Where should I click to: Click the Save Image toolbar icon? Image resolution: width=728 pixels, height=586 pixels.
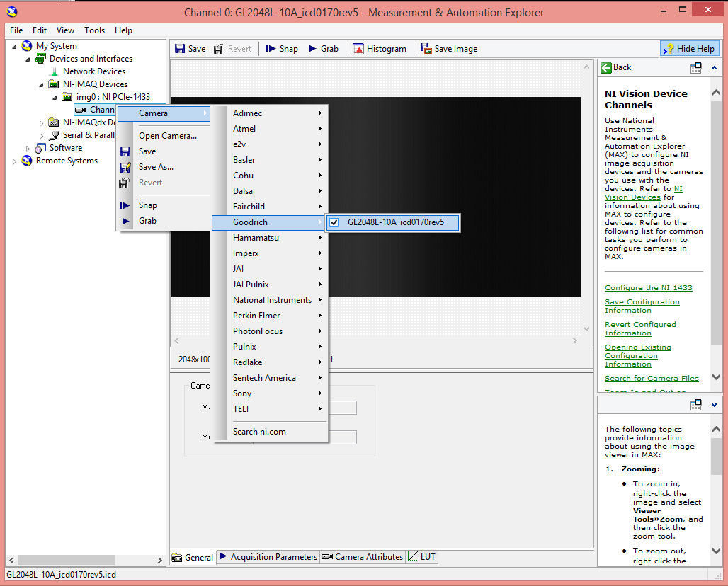coord(426,49)
